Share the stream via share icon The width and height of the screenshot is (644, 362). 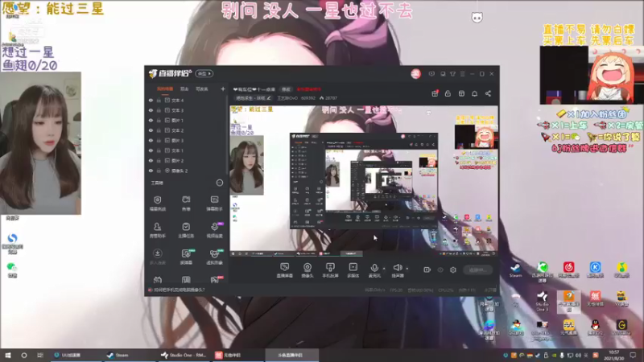point(488,93)
